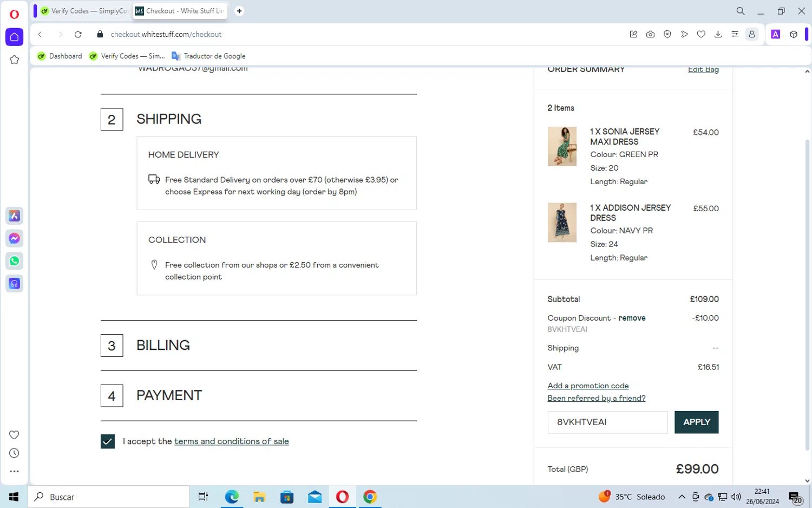Open the extensions cube icon
The width and height of the screenshot is (812, 508).
point(794,34)
